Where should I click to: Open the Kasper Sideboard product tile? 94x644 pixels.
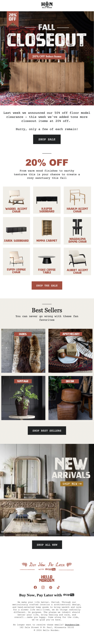47,200
